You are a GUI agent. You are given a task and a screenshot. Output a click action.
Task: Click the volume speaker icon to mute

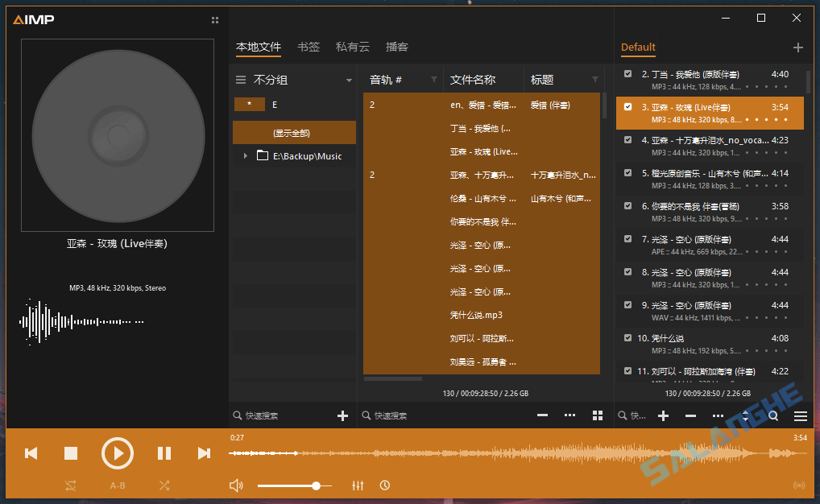(236, 485)
